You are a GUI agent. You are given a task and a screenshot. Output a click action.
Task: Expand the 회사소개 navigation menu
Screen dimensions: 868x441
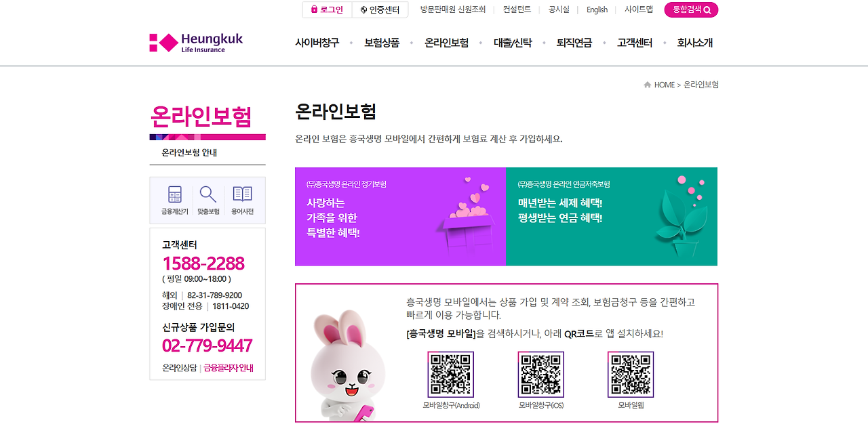point(695,43)
